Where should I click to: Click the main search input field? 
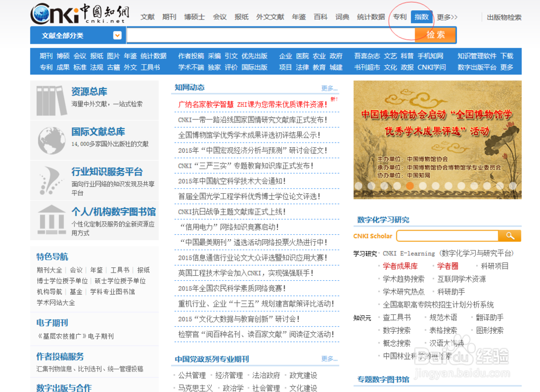point(271,35)
